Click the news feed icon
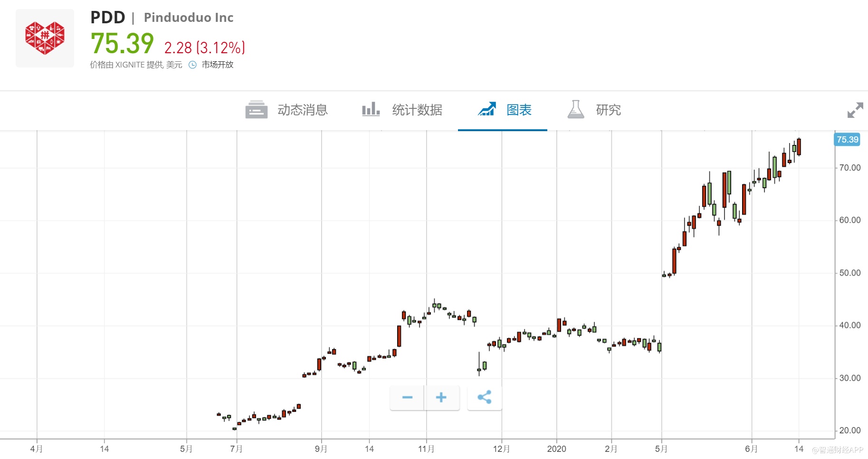This screenshot has width=868, height=459. point(257,110)
